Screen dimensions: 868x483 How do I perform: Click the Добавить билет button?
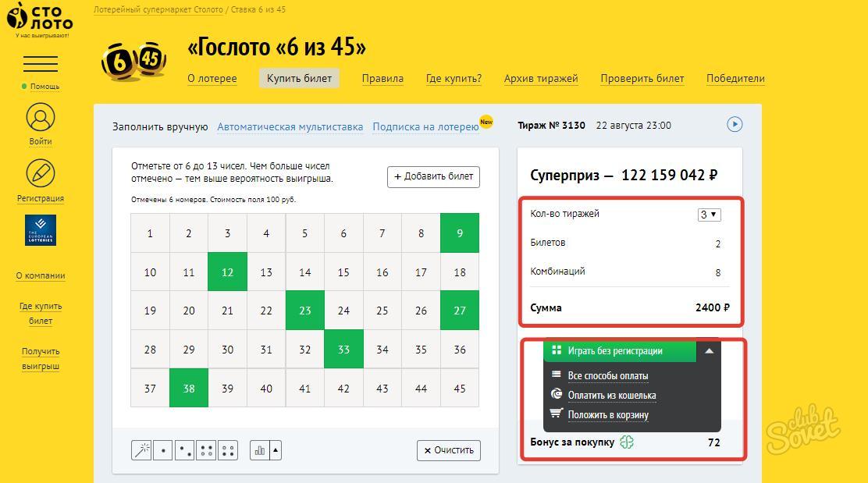coord(433,177)
